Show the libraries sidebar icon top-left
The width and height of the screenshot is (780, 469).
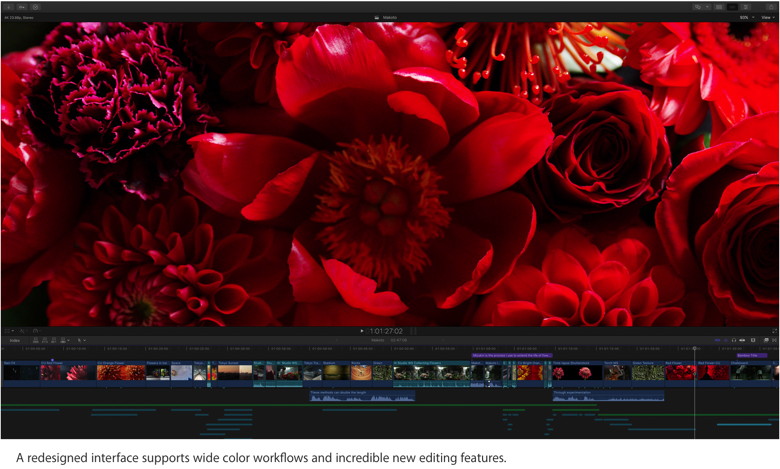[x=8, y=6]
